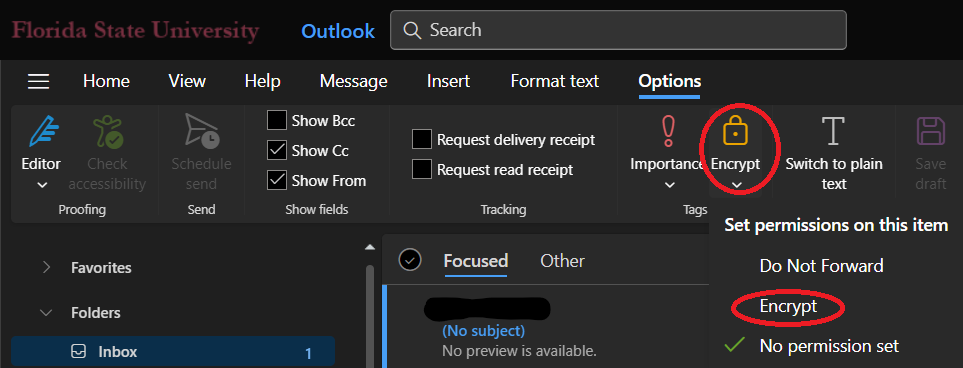Enable Request read receipt checkbox
Image resolution: width=963 pixels, height=368 pixels.
422,169
